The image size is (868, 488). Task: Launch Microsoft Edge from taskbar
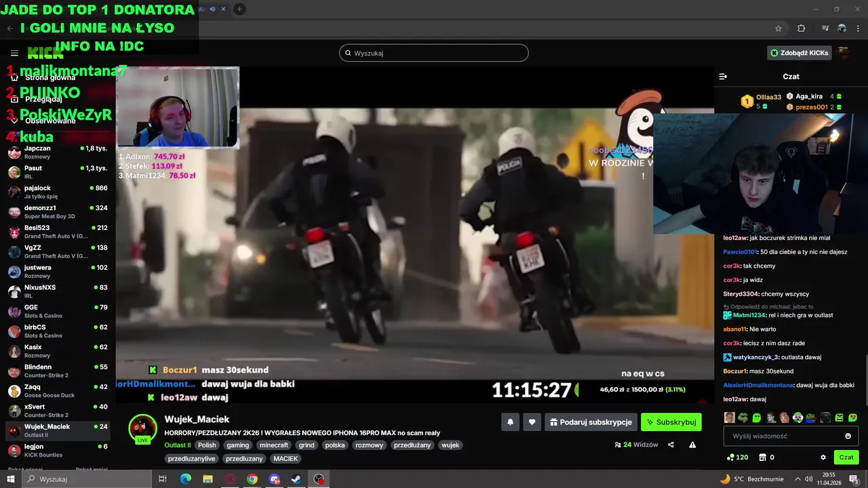coord(186,479)
